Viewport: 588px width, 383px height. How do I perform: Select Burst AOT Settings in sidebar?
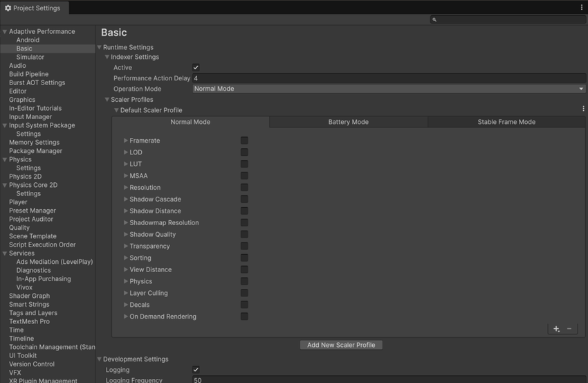point(37,82)
